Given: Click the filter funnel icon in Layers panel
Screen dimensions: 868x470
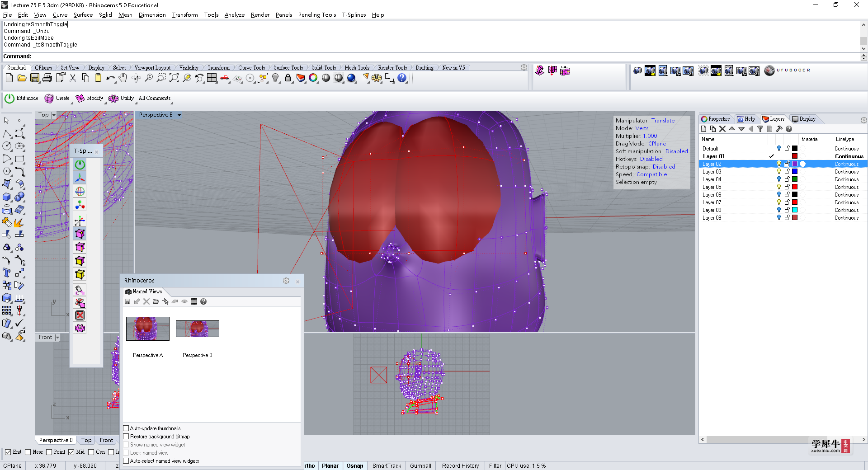Looking at the screenshot, I should [x=760, y=129].
